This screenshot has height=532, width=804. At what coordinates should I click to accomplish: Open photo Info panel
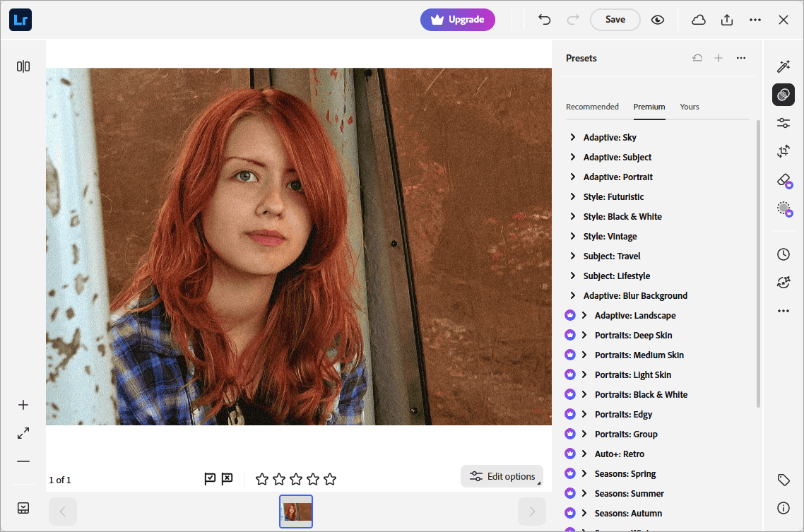tap(783, 508)
